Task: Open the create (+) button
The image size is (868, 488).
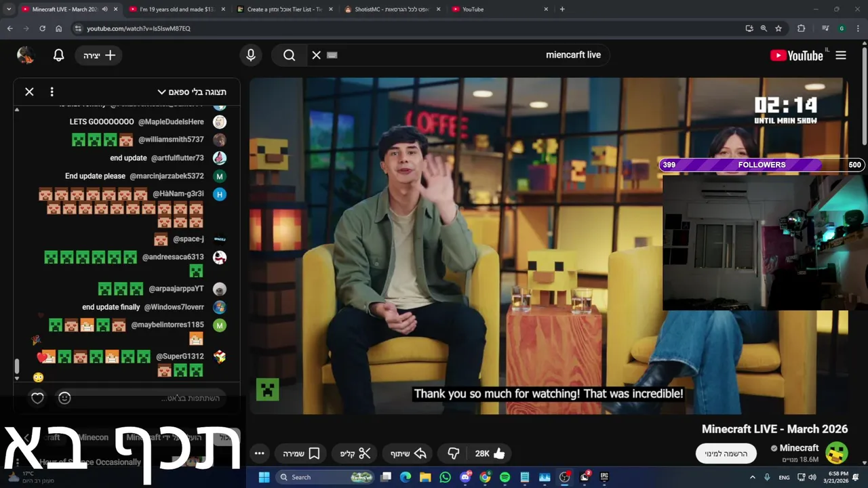Action: coord(99,56)
